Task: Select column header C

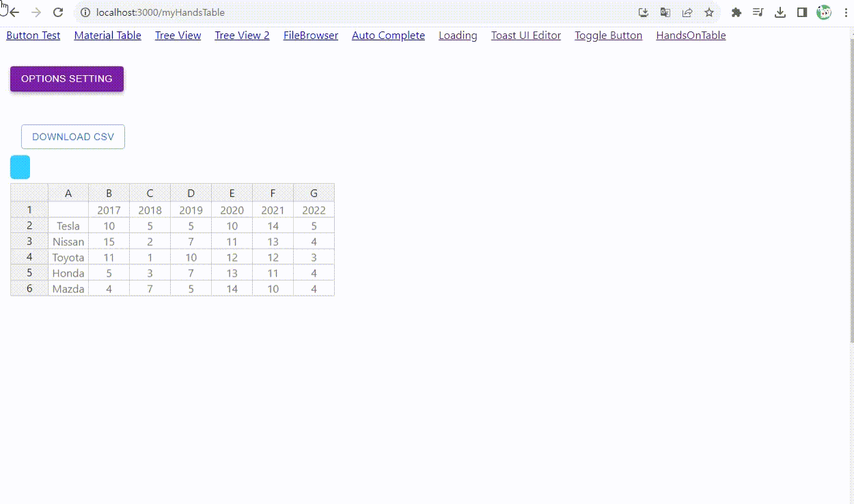Action: [150, 193]
